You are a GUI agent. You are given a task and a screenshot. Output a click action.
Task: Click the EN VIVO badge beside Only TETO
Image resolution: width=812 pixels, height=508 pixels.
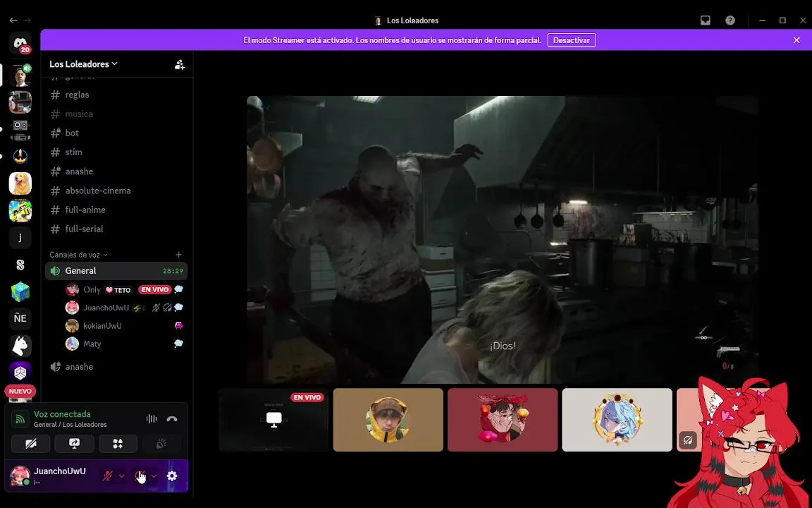point(154,290)
